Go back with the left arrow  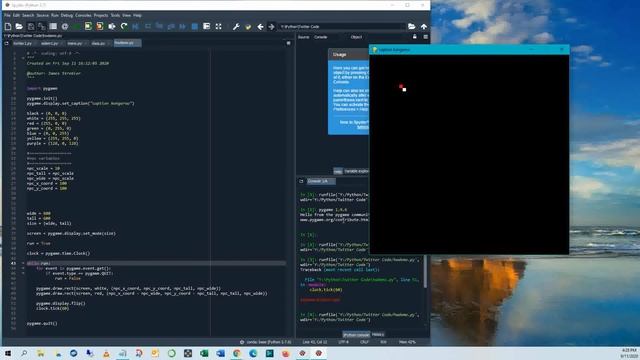(260, 27)
